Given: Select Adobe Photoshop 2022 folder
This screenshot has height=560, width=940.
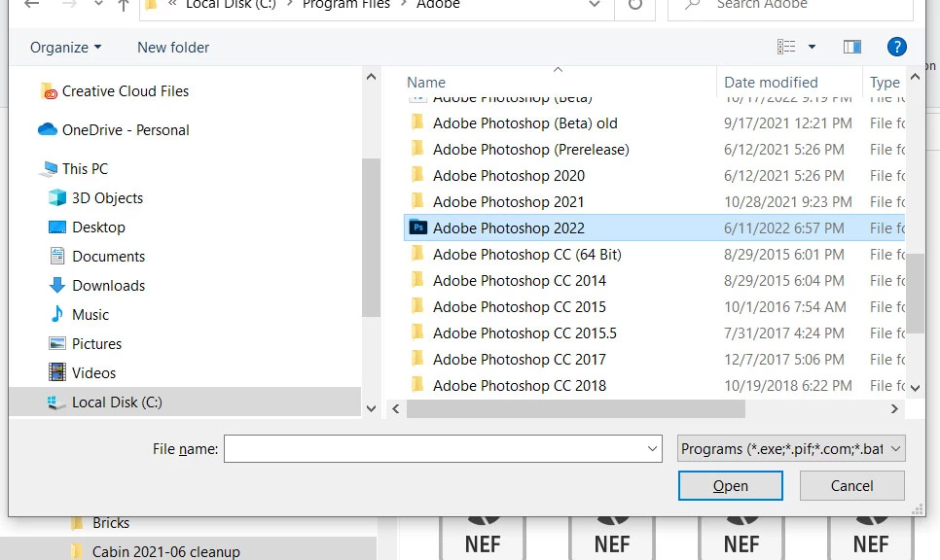Looking at the screenshot, I should point(654,228).
